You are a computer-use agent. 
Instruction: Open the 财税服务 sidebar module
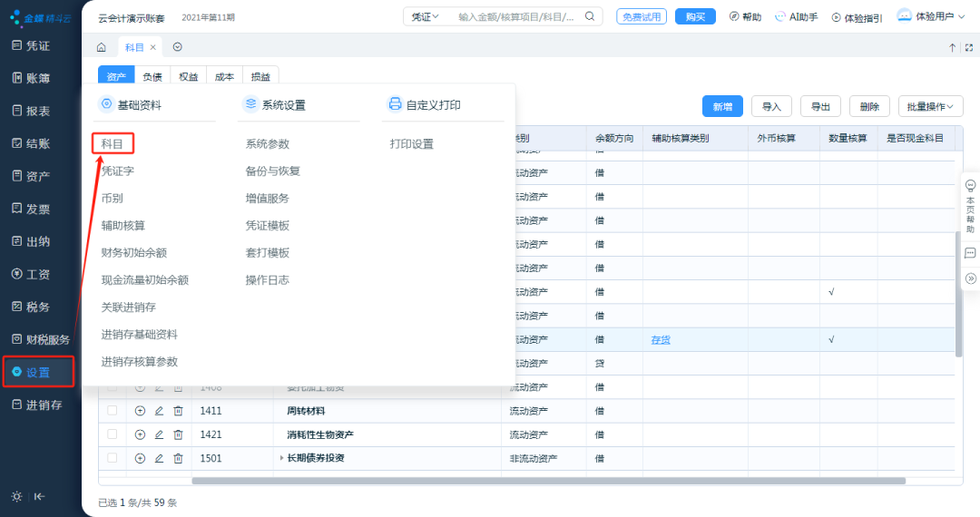click(x=41, y=339)
